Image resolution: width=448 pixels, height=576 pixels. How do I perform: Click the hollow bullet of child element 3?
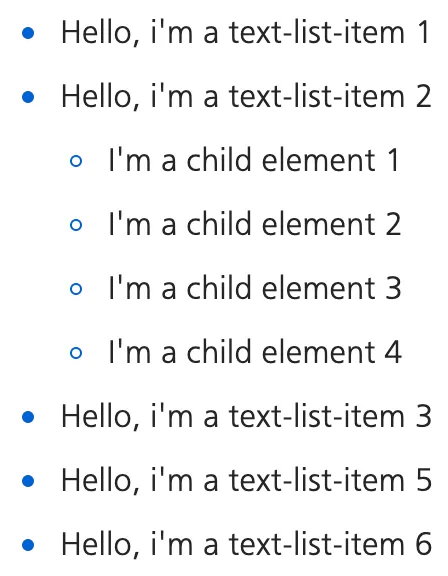pyautogui.click(x=76, y=289)
